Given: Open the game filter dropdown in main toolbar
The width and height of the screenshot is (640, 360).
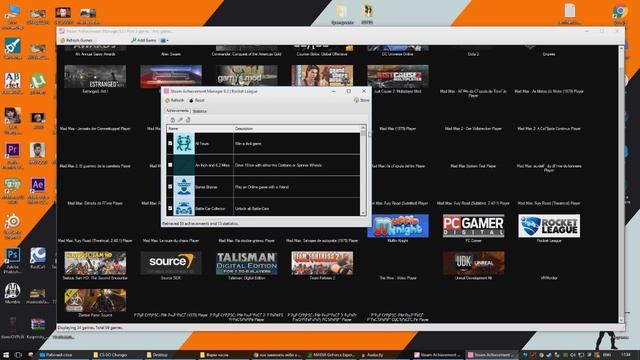Looking at the screenshot, I should 164,40.
